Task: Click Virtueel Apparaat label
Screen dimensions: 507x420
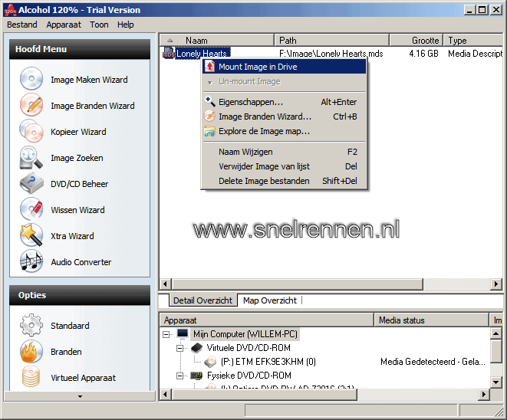Action: 83,378
